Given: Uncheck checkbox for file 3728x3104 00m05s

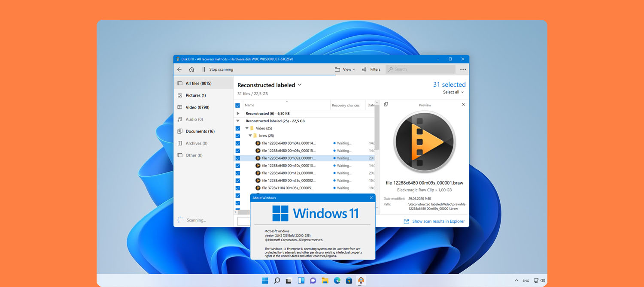Looking at the screenshot, I should (237, 188).
